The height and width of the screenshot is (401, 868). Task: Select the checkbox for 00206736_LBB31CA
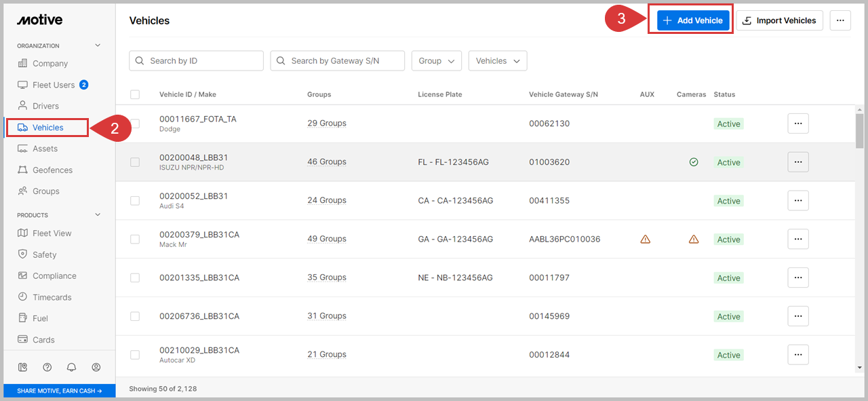[x=135, y=316]
